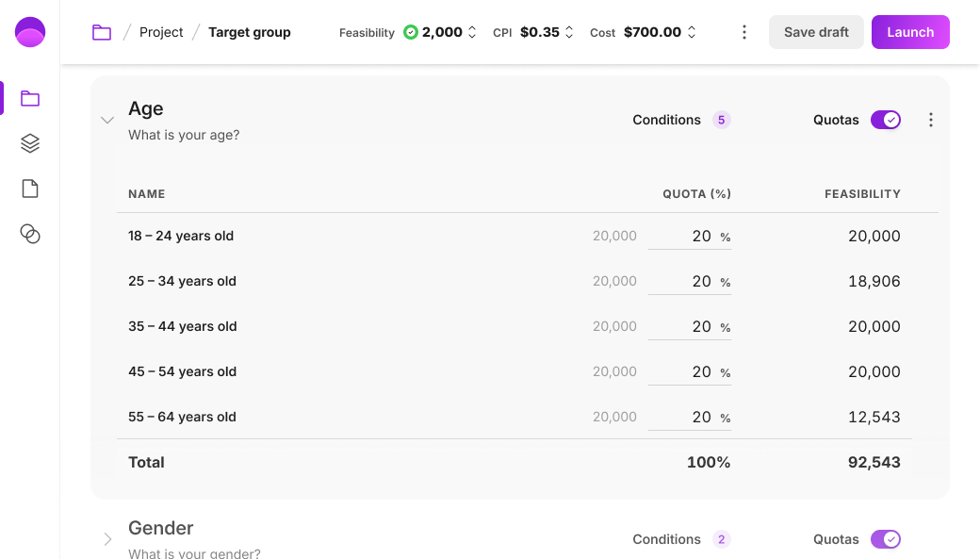Collapse the Age question section
The image size is (980, 559).
107,120
